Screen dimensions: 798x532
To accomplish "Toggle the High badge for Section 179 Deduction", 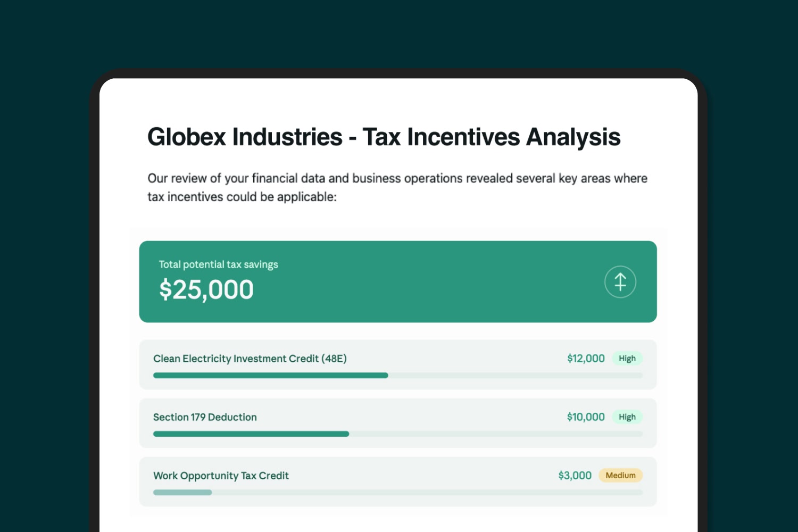I will [x=628, y=417].
